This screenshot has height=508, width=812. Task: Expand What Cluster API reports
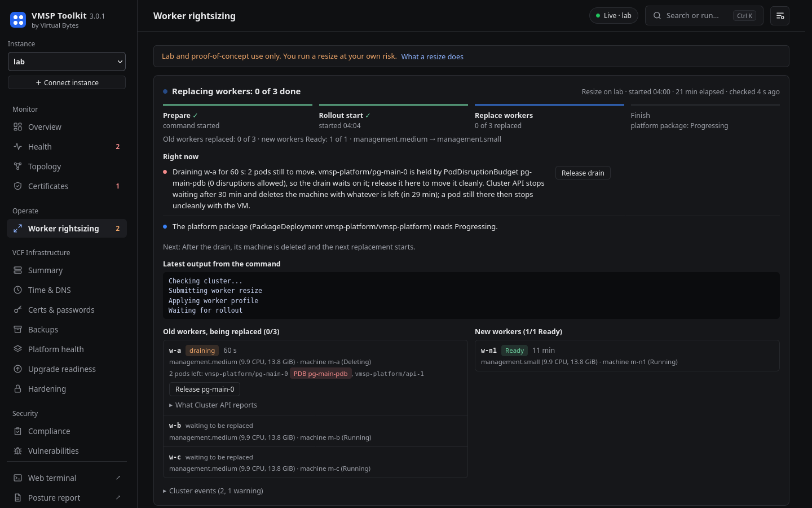(x=213, y=405)
